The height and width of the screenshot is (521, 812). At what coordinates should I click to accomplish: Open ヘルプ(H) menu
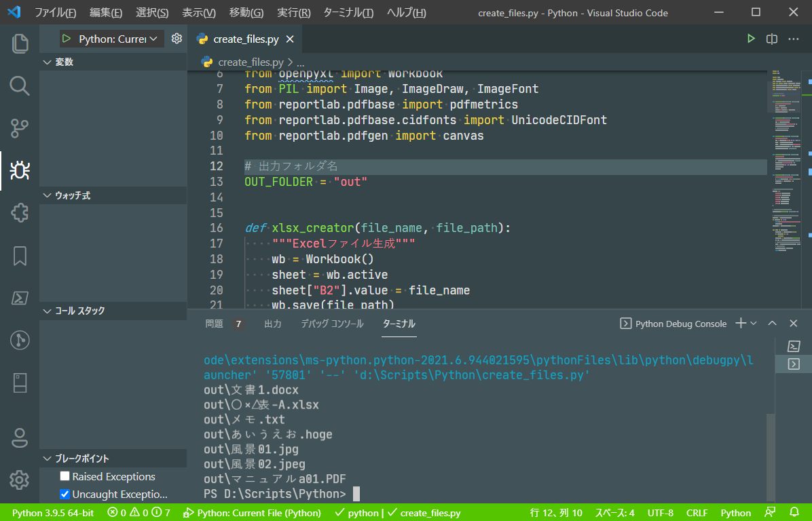[x=407, y=13]
